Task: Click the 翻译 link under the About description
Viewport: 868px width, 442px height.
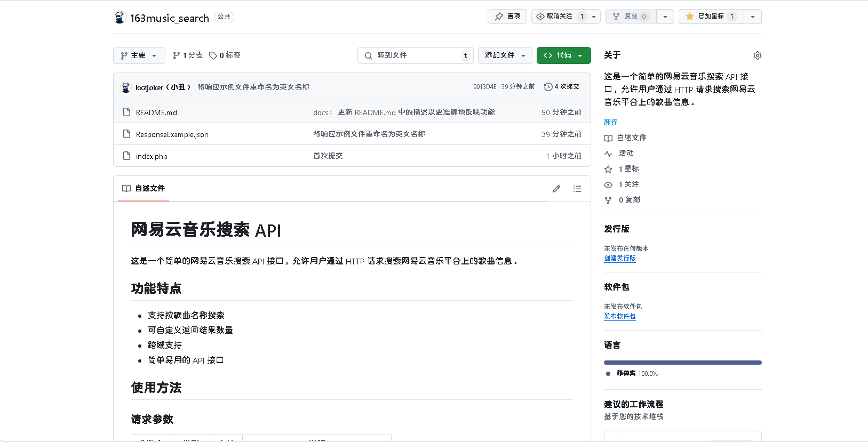Action: click(x=611, y=122)
